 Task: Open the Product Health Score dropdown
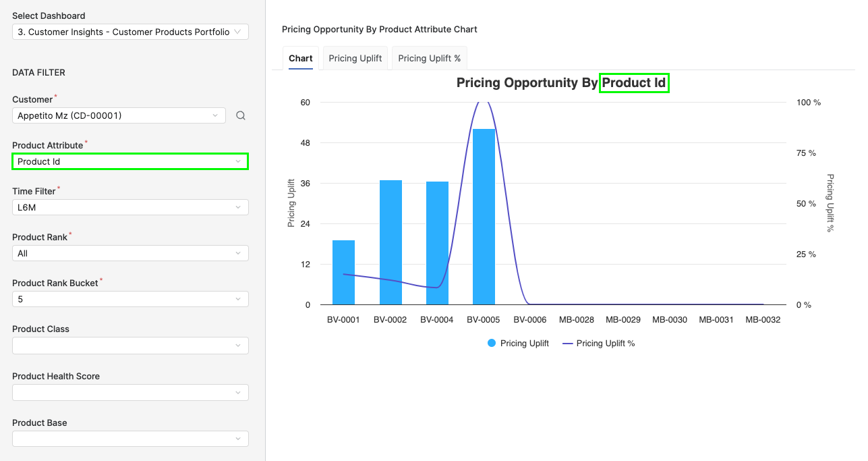(130, 392)
